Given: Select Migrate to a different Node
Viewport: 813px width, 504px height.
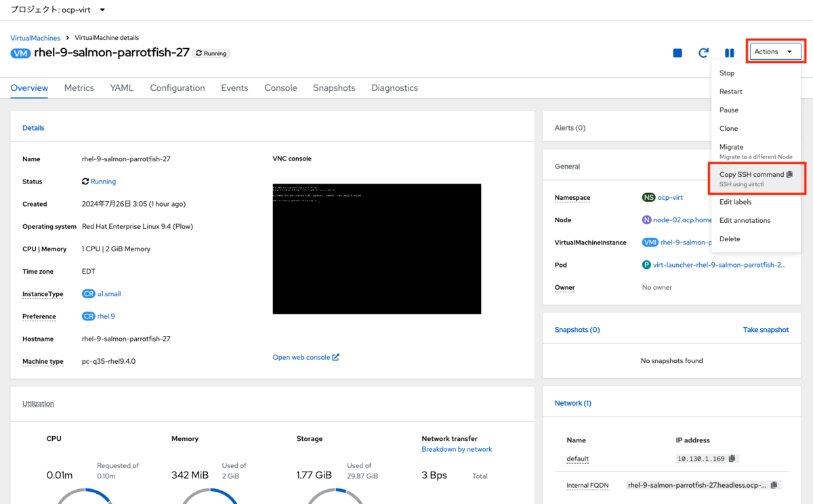Looking at the screenshot, I should point(756,151).
